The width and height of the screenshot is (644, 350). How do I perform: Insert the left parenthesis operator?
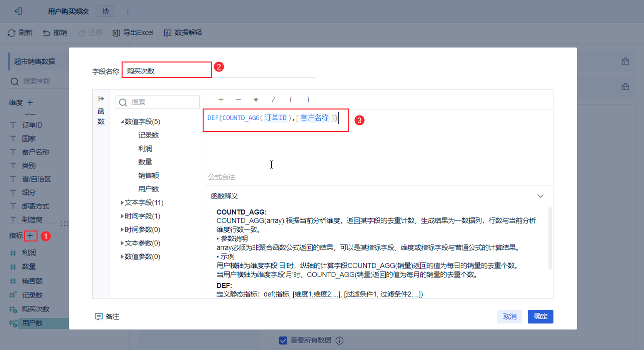(x=290, y=99)
